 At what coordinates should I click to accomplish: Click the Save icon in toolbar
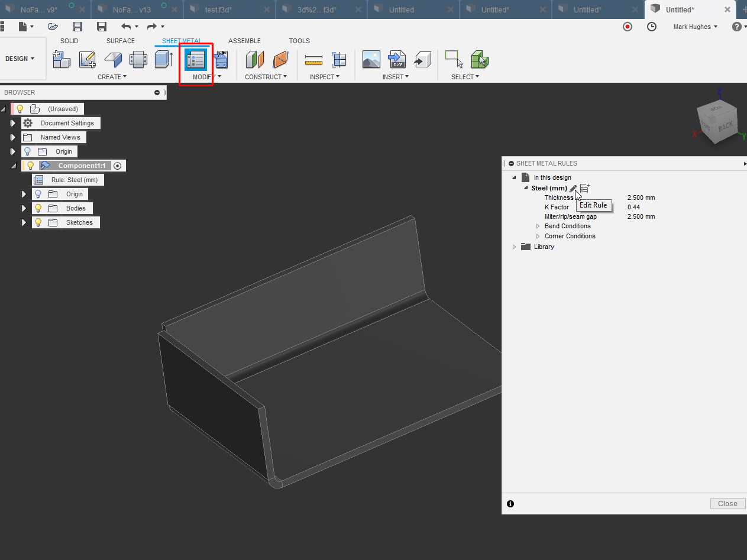point(77,27)
